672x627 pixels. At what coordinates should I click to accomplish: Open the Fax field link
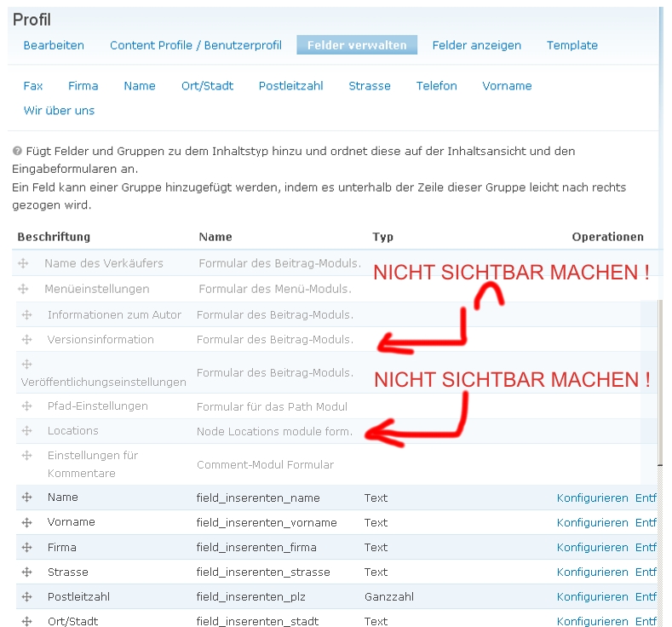[x=33, y=86]
